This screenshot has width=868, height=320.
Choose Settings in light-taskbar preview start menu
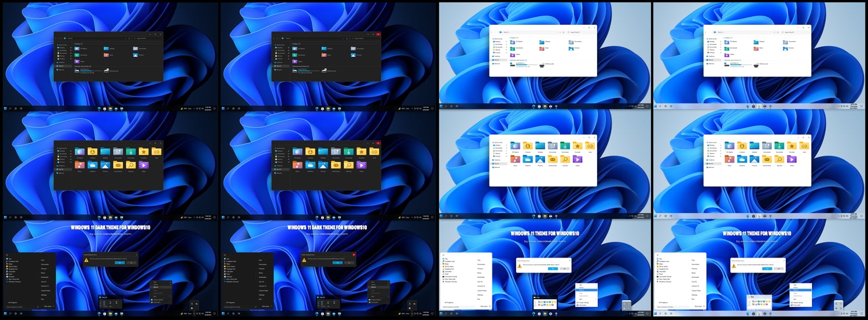(693, 295)
